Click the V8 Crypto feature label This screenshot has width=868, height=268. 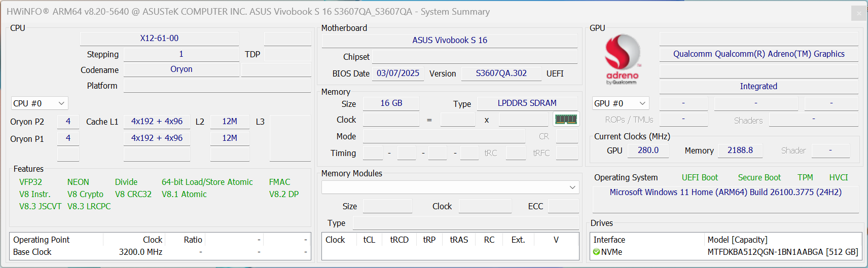coord(85,194)
